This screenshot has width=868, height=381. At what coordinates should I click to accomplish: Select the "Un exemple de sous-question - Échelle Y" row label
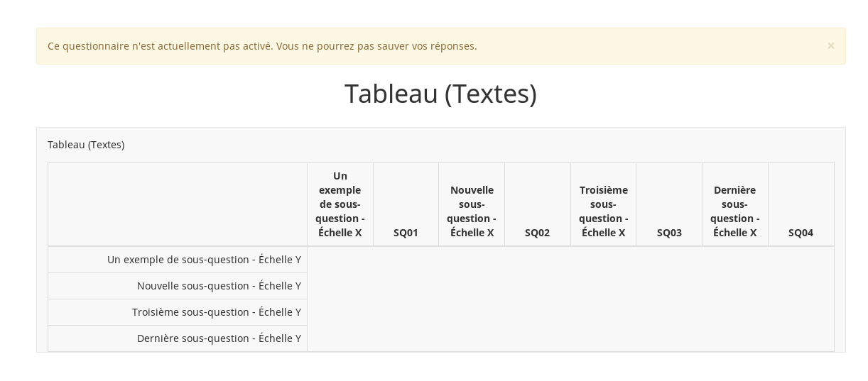pyautogui.click(x=204, y=260)
